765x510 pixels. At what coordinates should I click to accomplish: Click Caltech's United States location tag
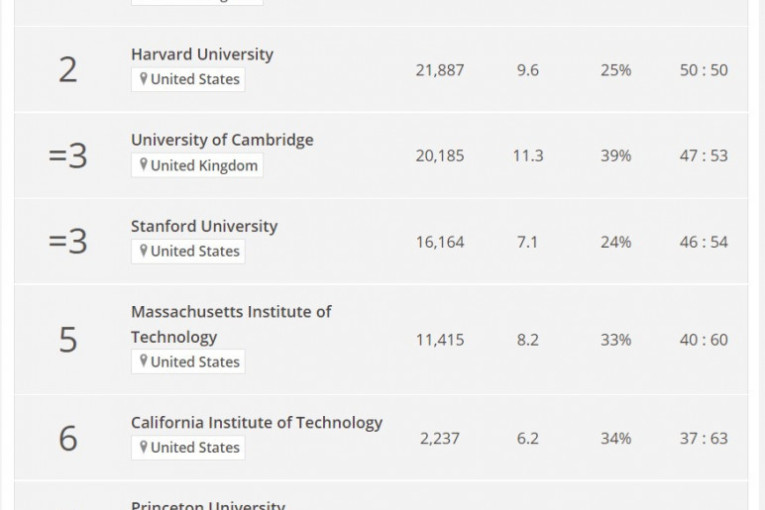point(195,448)
